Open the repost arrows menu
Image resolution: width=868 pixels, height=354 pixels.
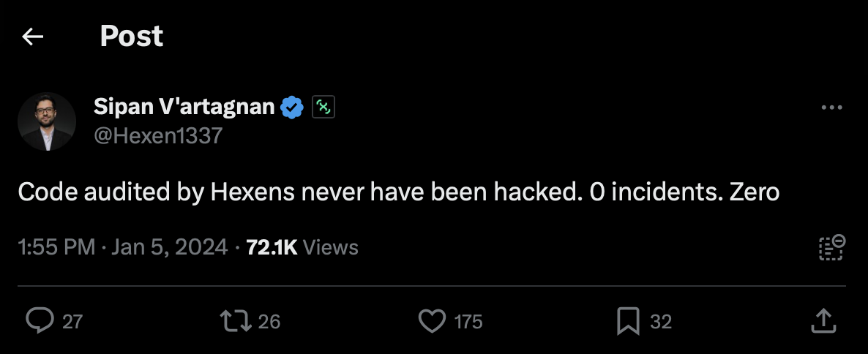(235, 320)
